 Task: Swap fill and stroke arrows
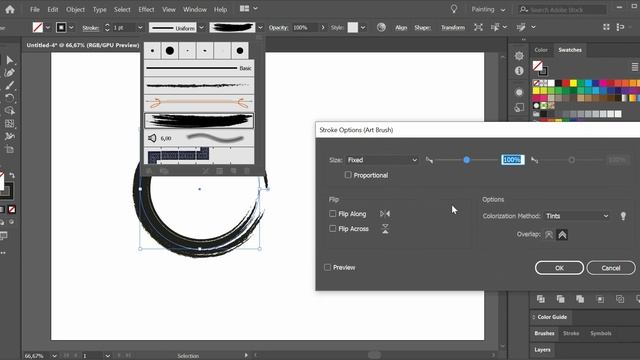(x=12, y=175)
